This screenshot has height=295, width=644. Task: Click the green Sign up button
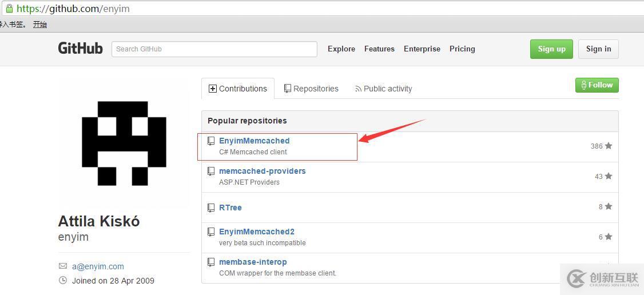point(551,49)
